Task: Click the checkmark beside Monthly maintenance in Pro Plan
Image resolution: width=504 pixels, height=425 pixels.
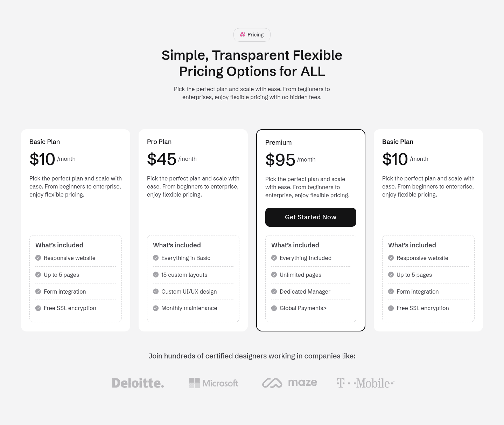Action: pyautogui.click(x=156, y=308)
